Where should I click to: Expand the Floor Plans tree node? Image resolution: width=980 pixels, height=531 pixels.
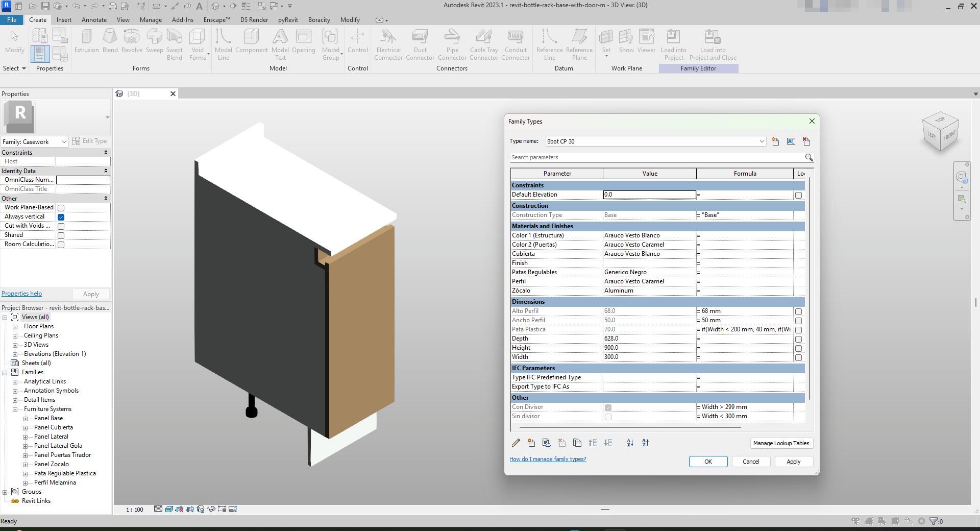pos(15,327)
